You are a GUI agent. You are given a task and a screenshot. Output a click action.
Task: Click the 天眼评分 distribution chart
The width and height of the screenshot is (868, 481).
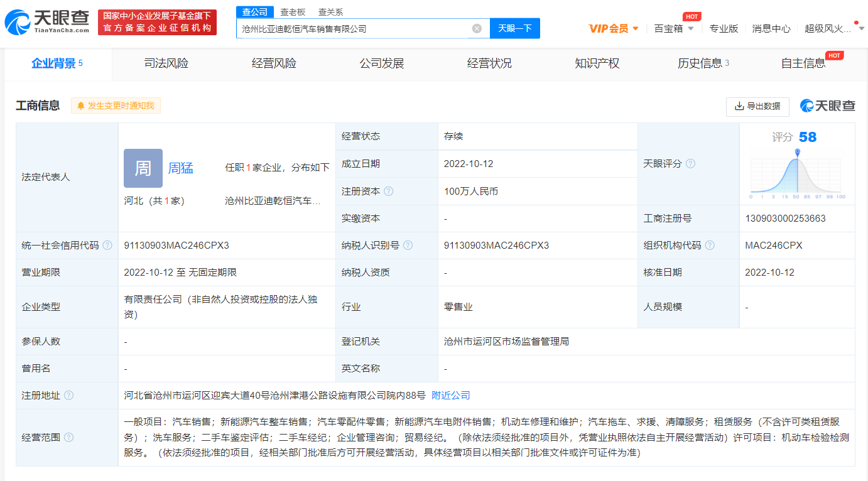798,175
